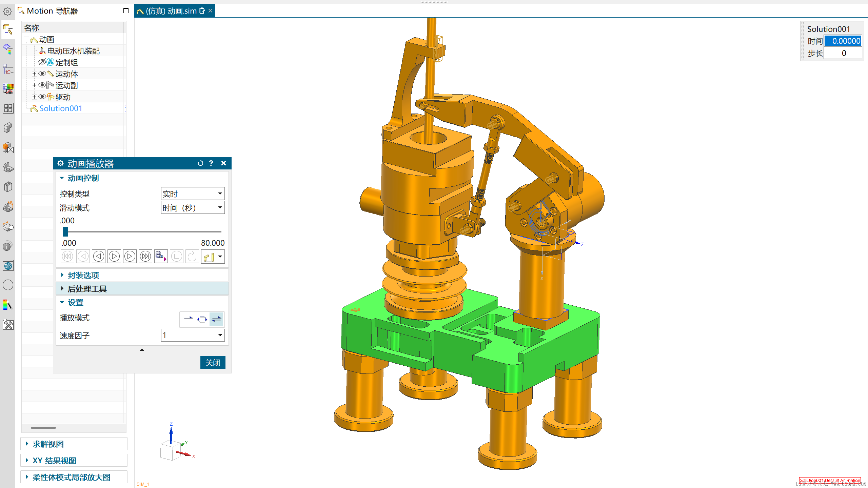Expand the 封装选项 section
Image resolution: width=868 pixels, height=488 pixels.
pos(83,275)
